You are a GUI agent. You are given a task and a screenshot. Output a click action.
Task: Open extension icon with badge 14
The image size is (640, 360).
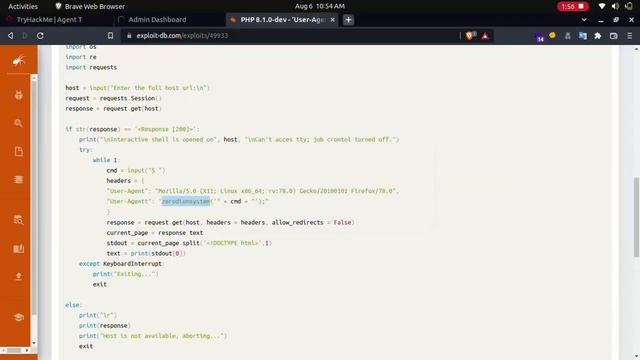pyautogui.click(x=539, y=36)
